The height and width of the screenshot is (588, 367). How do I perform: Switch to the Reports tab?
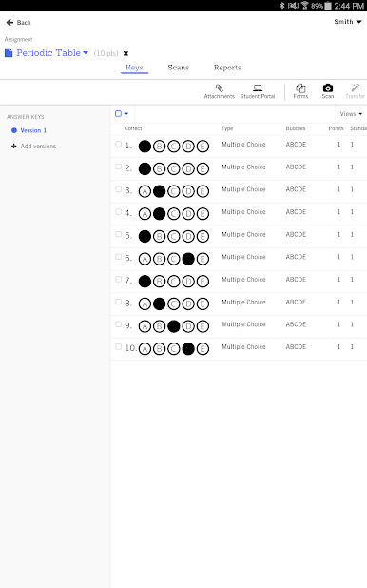[x=227, y=68]
